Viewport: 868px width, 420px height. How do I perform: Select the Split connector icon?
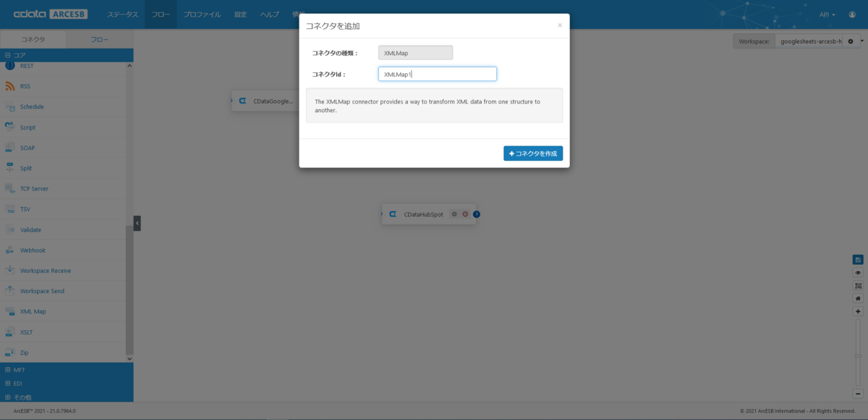10,168
